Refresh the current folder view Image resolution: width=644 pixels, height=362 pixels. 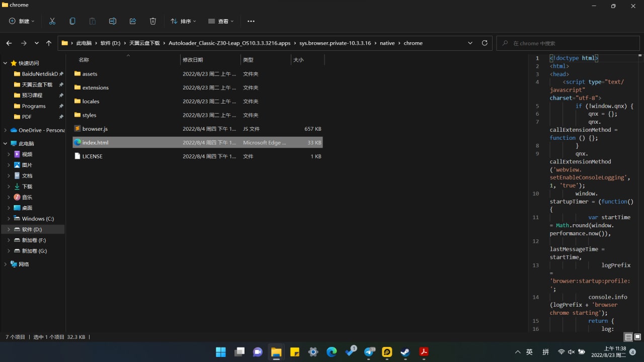(485, 43)
